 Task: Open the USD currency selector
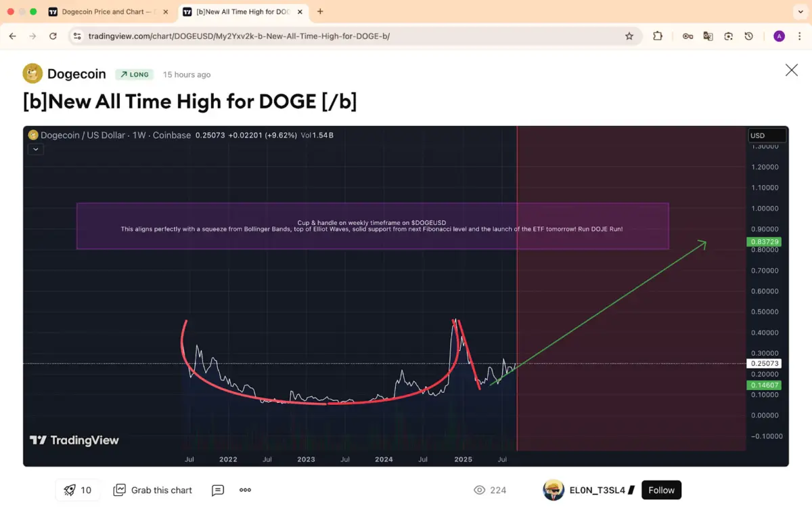pyautogui.click(x=767, y=135)
